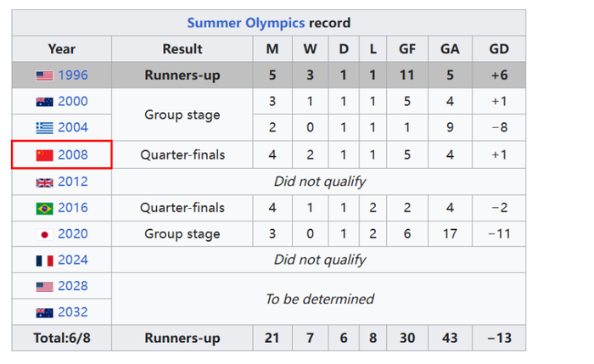Click the United States flag beside 2028

coord(44,287)
